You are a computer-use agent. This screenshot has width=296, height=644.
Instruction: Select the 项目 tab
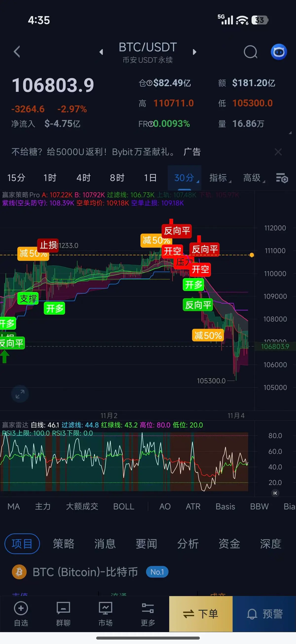click(x=22, y=544)
